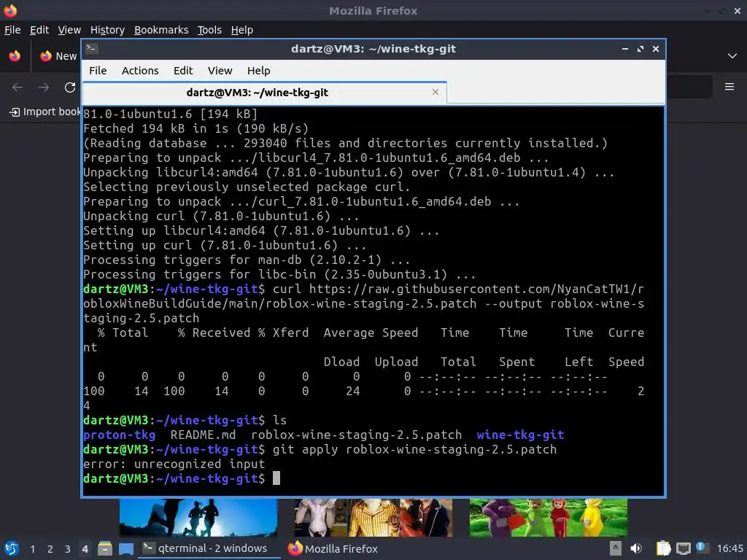Open the terminal Help menu
Image resolution: width=747 pixels, height=560 pixels.
point(259,71)
